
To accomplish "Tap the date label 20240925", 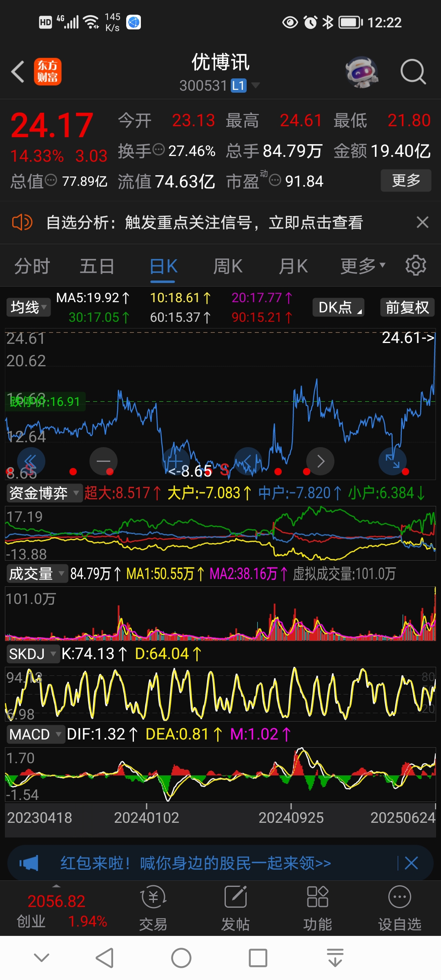I will [291, 818].
